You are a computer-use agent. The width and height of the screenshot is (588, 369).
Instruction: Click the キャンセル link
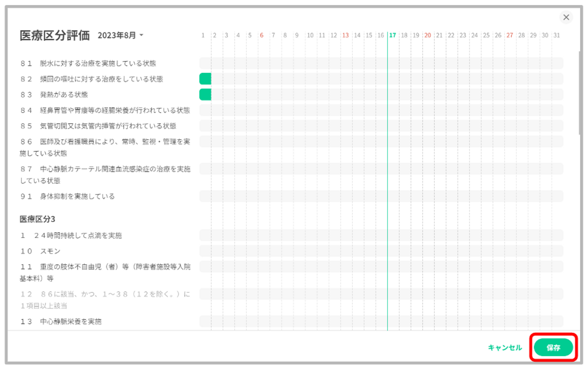click(x=505, y=348)
